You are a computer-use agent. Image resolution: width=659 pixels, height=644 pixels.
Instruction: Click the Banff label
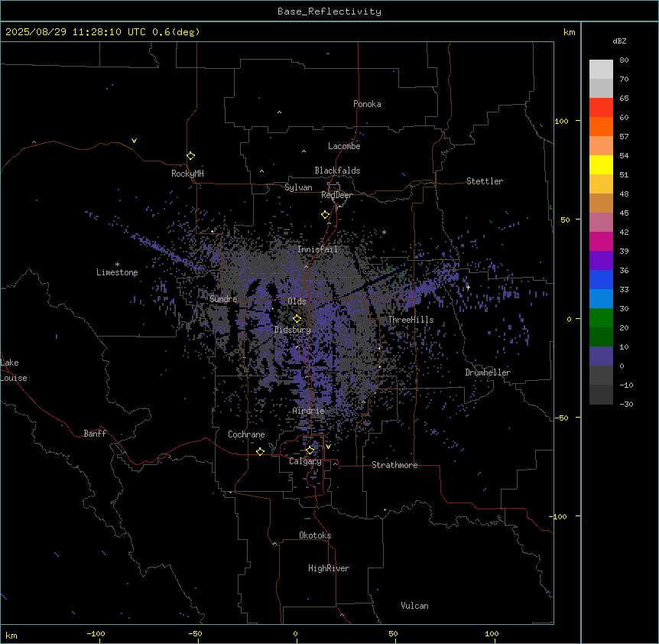pos(95,434)
